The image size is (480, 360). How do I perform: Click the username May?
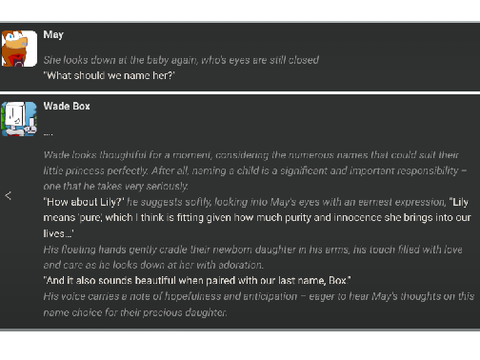[x=53, y=35]
